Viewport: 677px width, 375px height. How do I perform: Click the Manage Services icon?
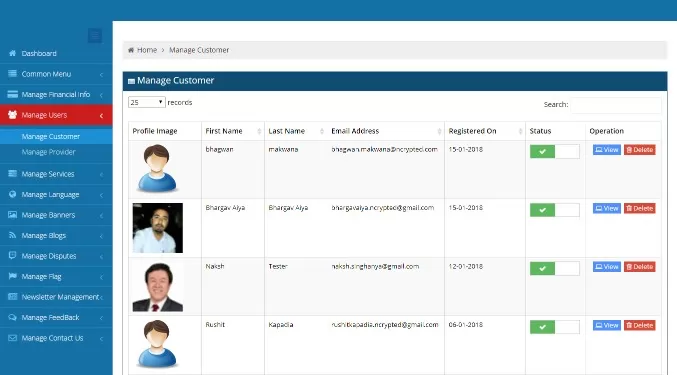pos(13,173)
